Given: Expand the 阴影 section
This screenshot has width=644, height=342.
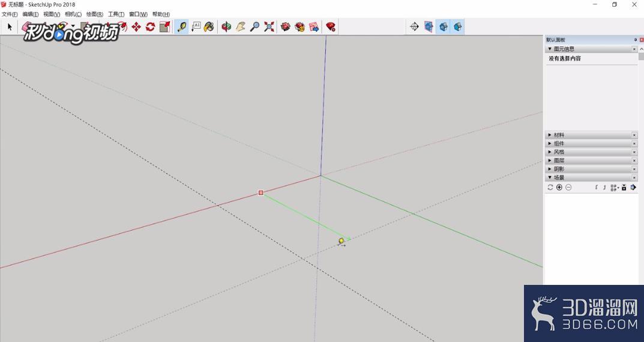Looking at the screenshot, I should tap(550, 169).
